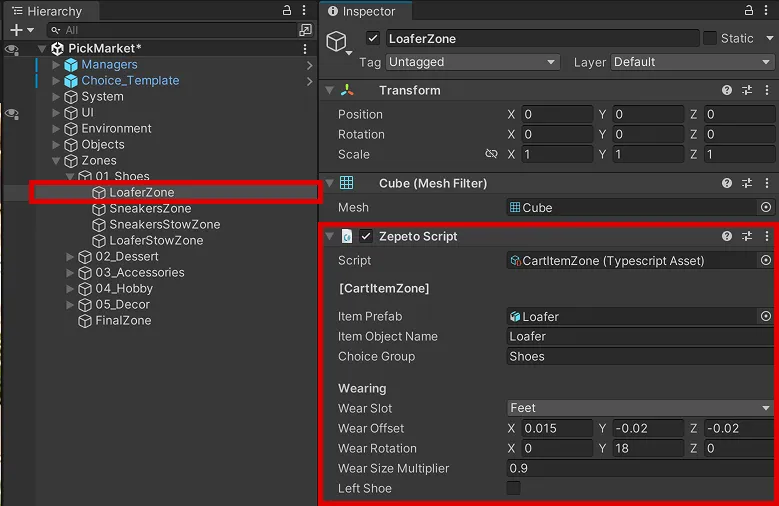Toggle LoaferZone active checkbox
The height and width of the screenshot is (506, 779).
point(373,38)
